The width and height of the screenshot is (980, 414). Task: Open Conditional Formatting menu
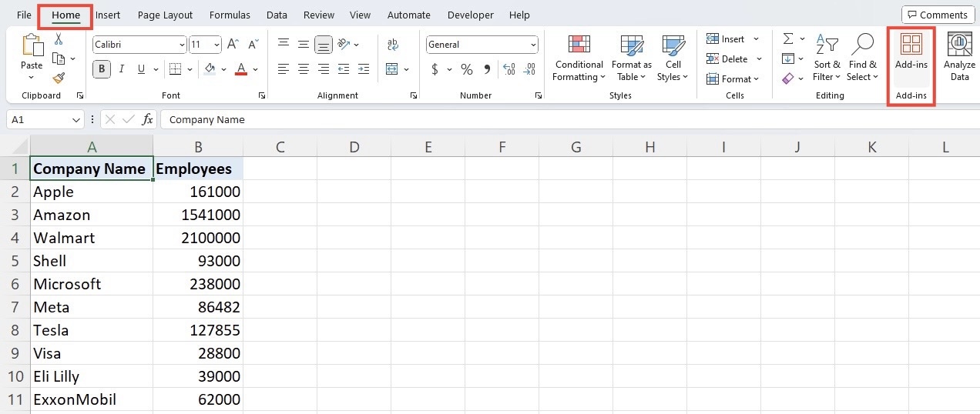[579, 58]
